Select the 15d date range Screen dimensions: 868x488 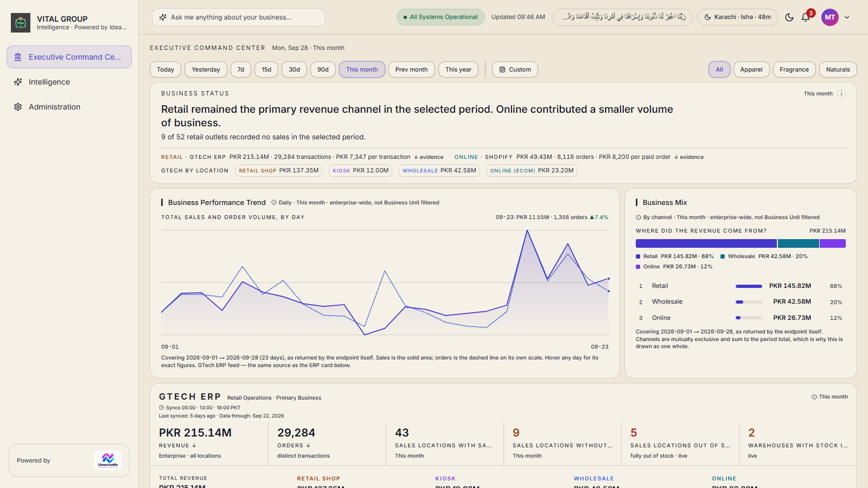[266, 69]
